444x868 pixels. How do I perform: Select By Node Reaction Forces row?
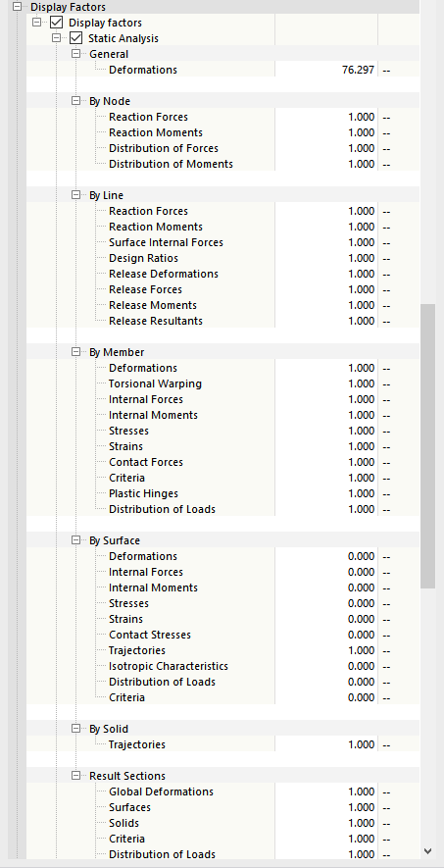tap(223, 117)
